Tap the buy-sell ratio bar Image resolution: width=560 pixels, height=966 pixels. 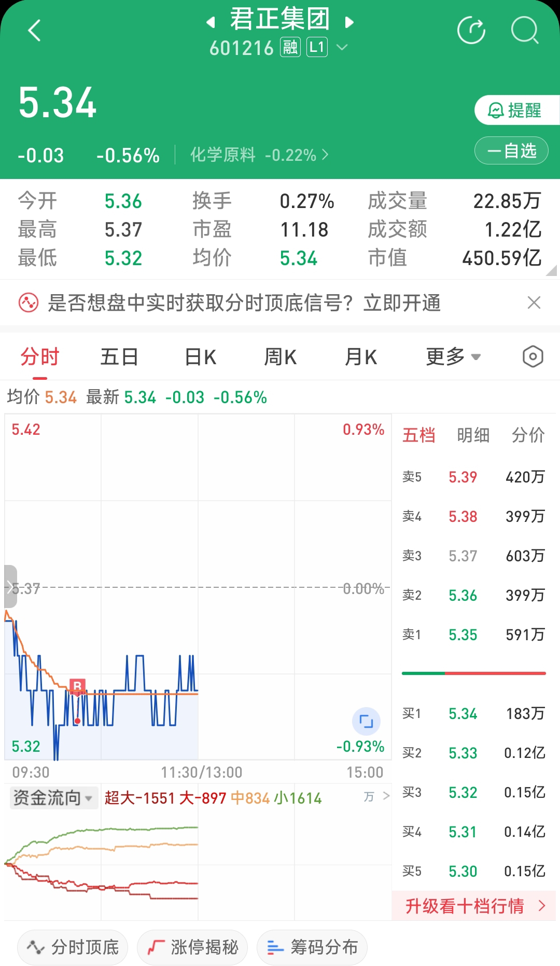(x=474, y=673)
